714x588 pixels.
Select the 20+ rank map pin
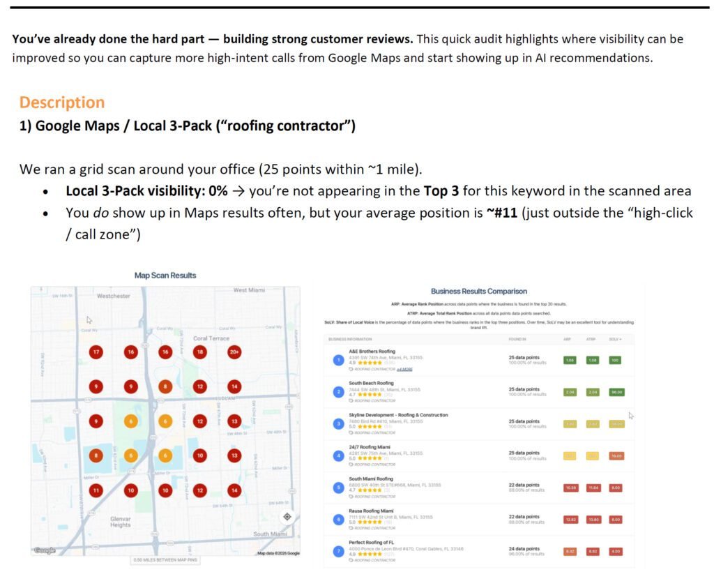234,352
